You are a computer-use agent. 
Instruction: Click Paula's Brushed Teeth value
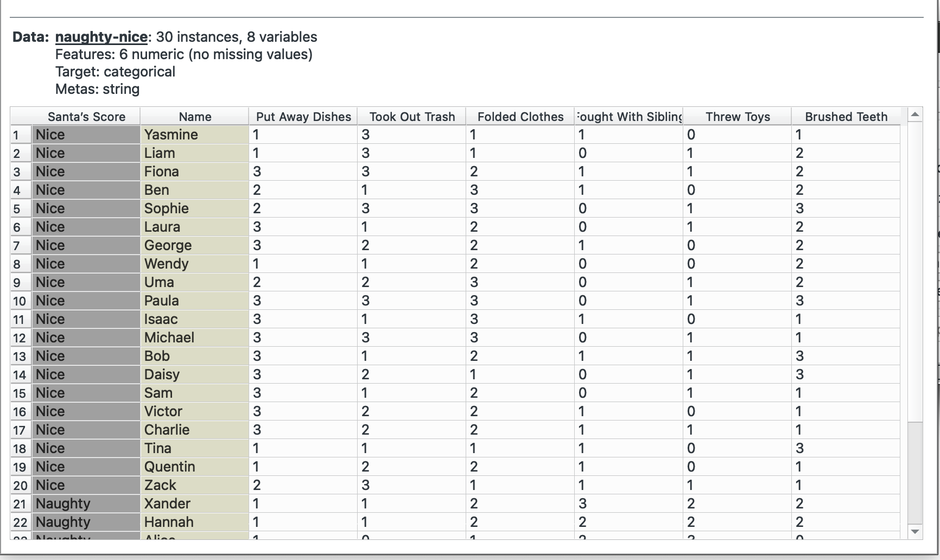click(846, 301)
